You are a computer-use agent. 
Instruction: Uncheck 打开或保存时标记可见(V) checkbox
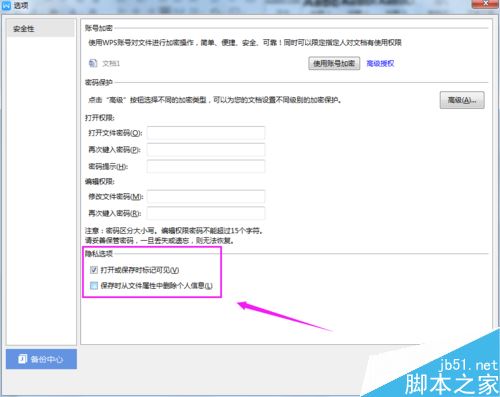[94, 270]
